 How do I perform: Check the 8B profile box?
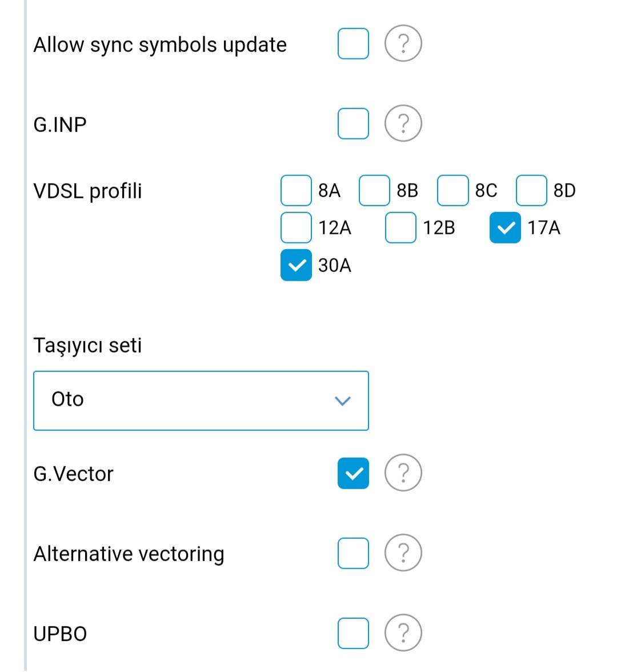pyautogui.click(x=375, y=190)
